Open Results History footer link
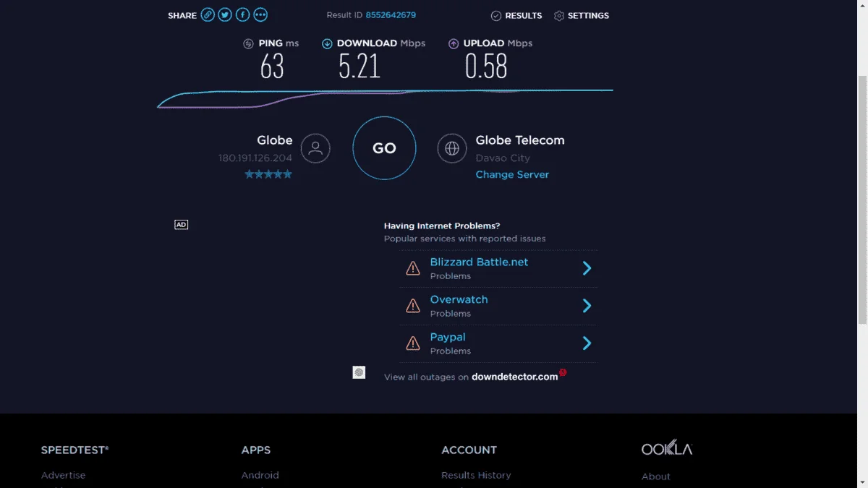 point(476,475)
